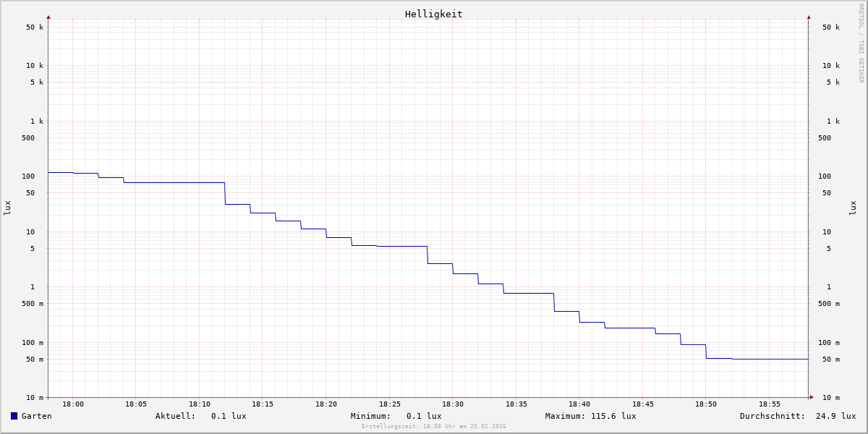Select the Aktuell 0.1 lux value
The width and height of the screenshot is (868, 434).
229,416
